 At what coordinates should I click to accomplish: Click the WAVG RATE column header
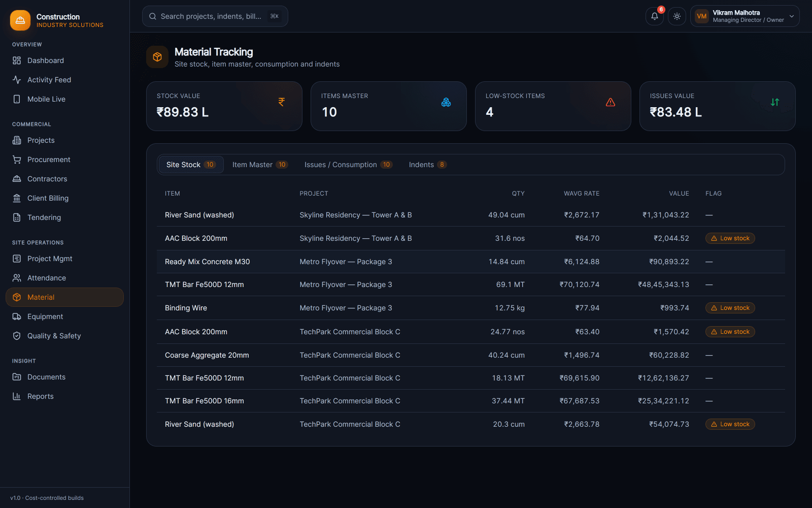[582, 194]
